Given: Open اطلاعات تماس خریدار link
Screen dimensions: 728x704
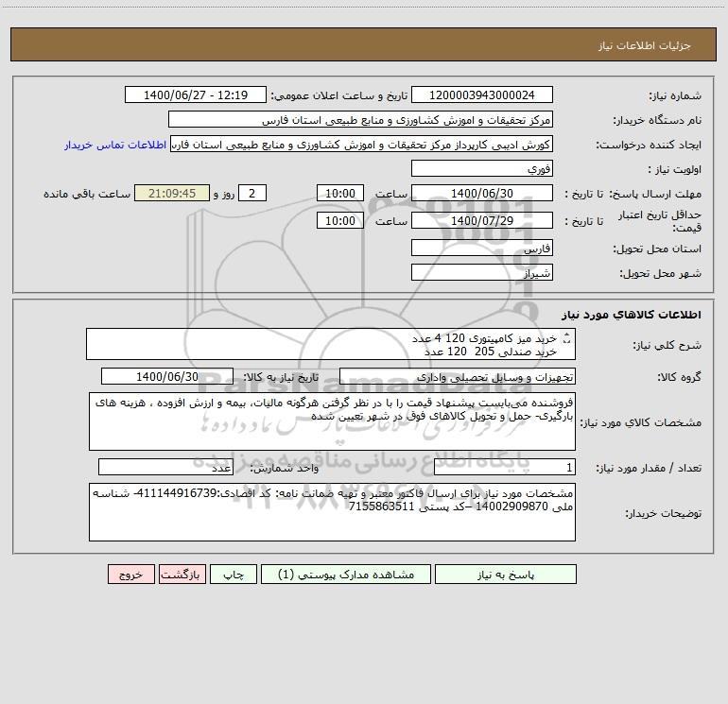Looking at the screenshot, I should pos(115,145).
